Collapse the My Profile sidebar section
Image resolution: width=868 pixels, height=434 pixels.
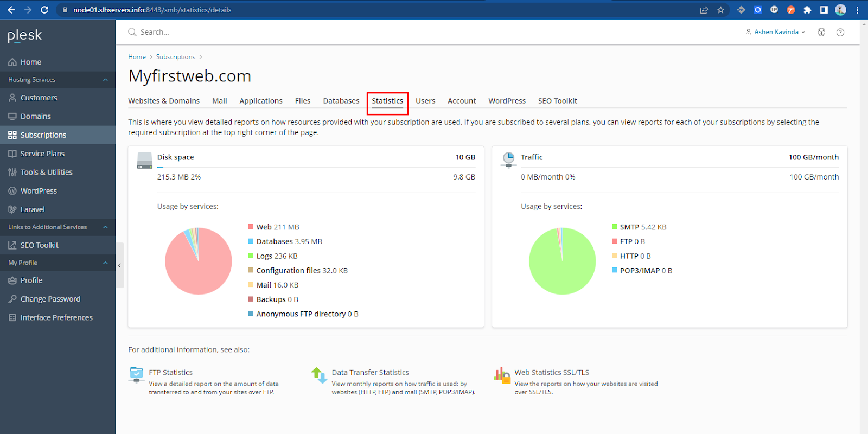[x=105, y=263]
